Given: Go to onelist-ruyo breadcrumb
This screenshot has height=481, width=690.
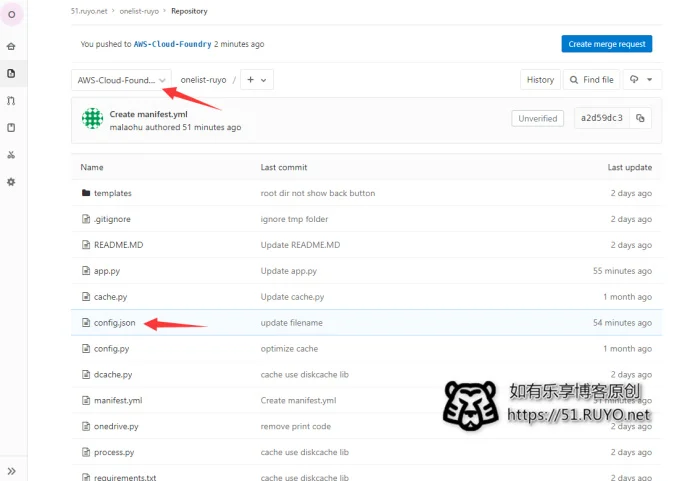Looking at the screenshot, I should [x=139, y=11].
